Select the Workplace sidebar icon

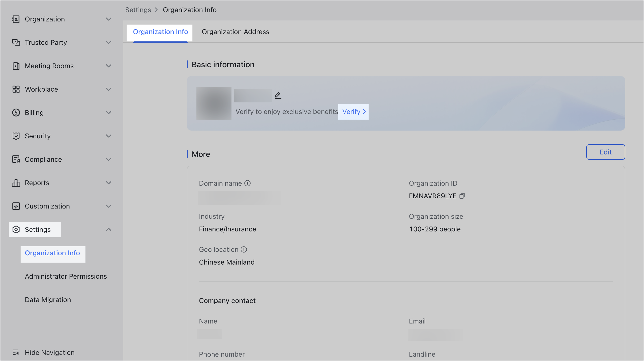click(x=16, y=89)
